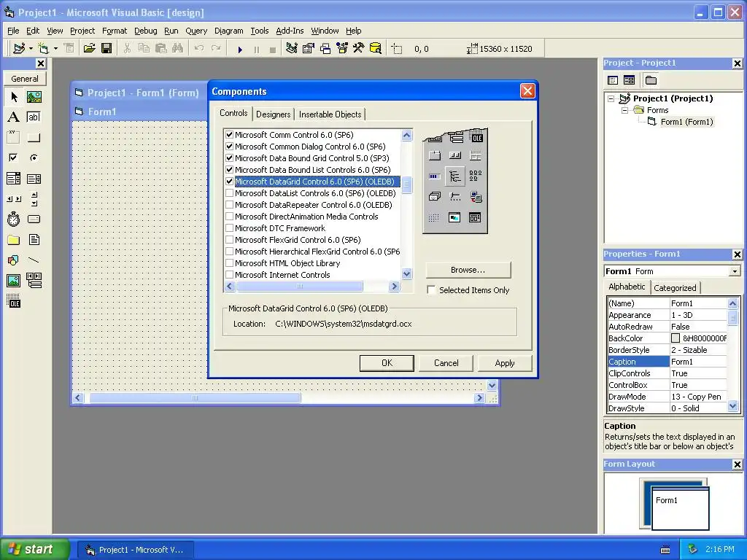Select the ListBox control in the toolbox

[34, 179]
